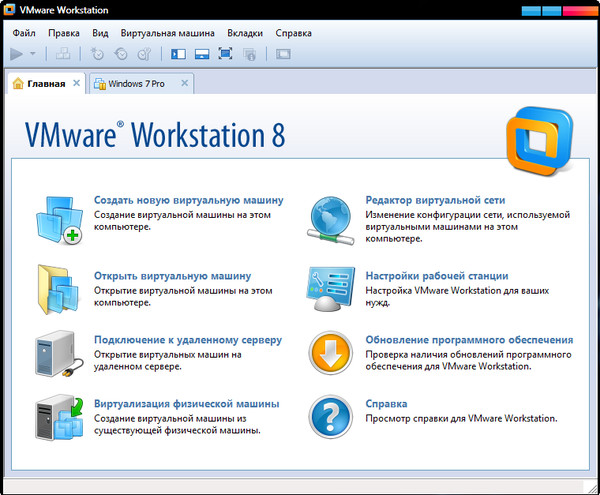600x495 pixels.
Task: Open Редактор виртуальной сети link
Action: point(435,200)
